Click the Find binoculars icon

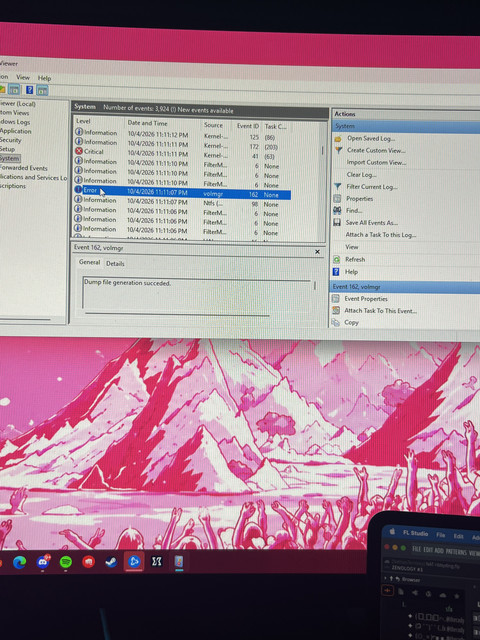coord(337,211)
